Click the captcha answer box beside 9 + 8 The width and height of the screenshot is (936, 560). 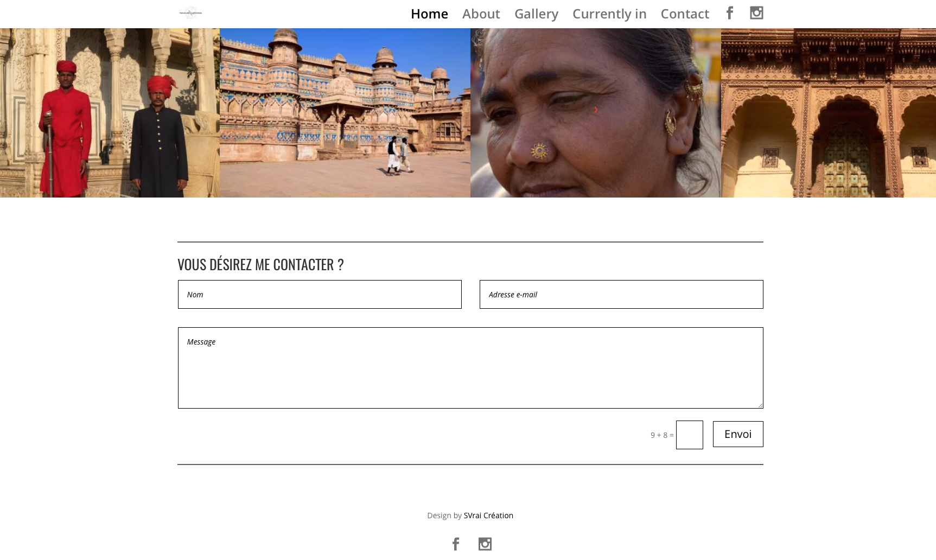689,435
